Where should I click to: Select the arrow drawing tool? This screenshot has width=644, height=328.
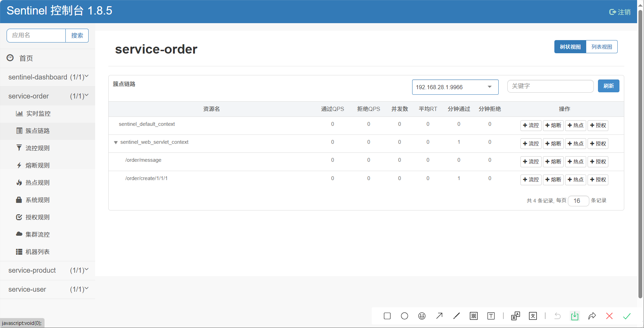pos(439,316)
